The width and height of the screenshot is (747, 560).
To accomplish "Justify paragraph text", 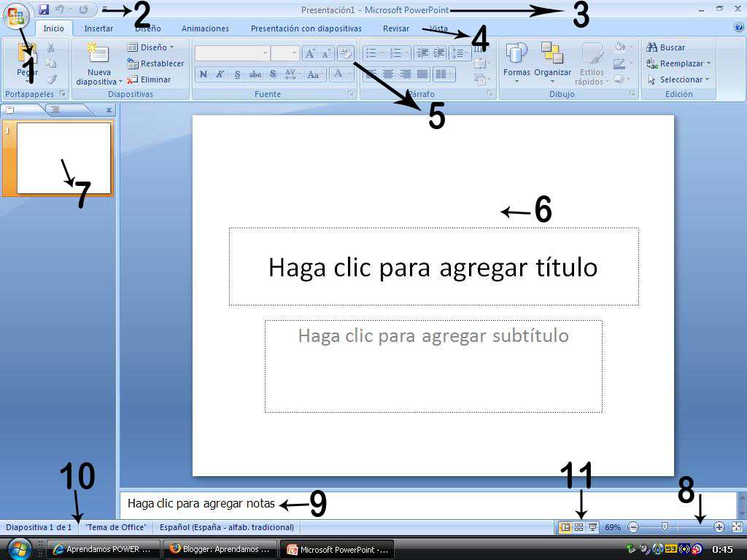I will coord(422,74).
